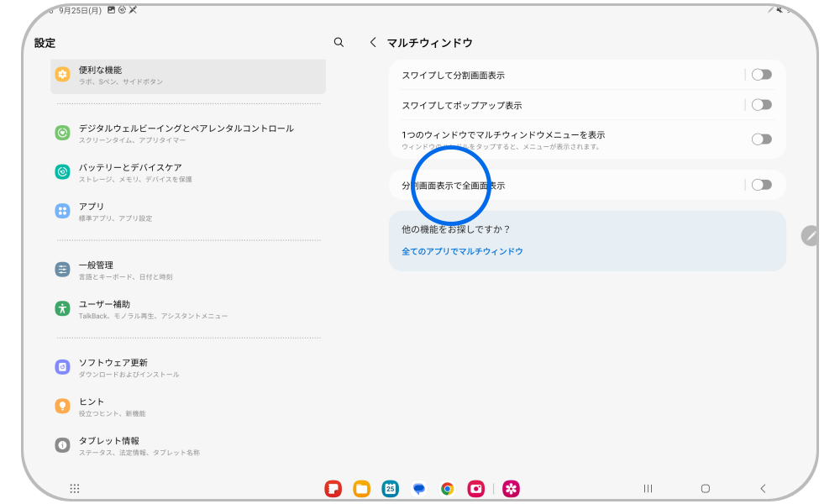The width and height of the screenshot is (840, 504).
Task: Open the app drawer grid icon
Action: [75, 489]
